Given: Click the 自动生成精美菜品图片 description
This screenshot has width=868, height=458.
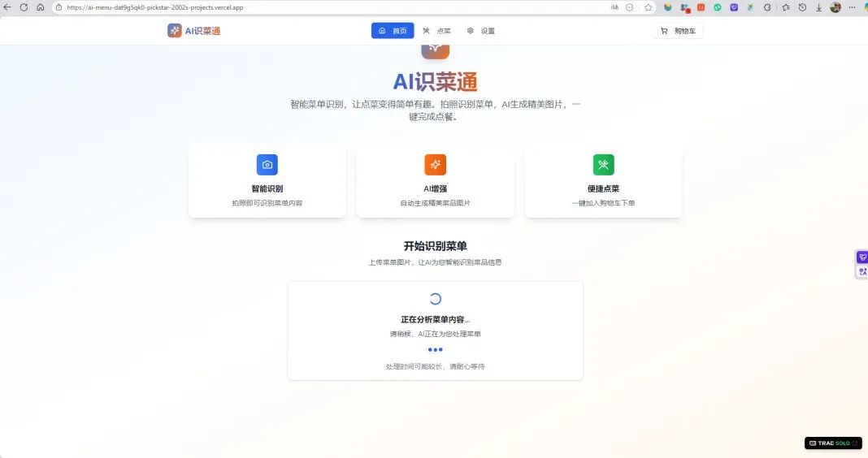Looking at the screenshot, I should pos(435,203).
